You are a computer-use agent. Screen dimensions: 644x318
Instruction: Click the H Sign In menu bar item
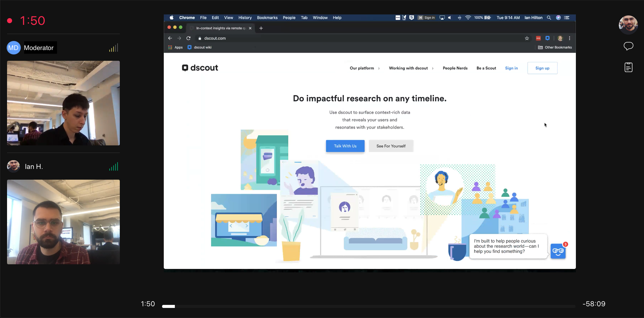[426, 18]
